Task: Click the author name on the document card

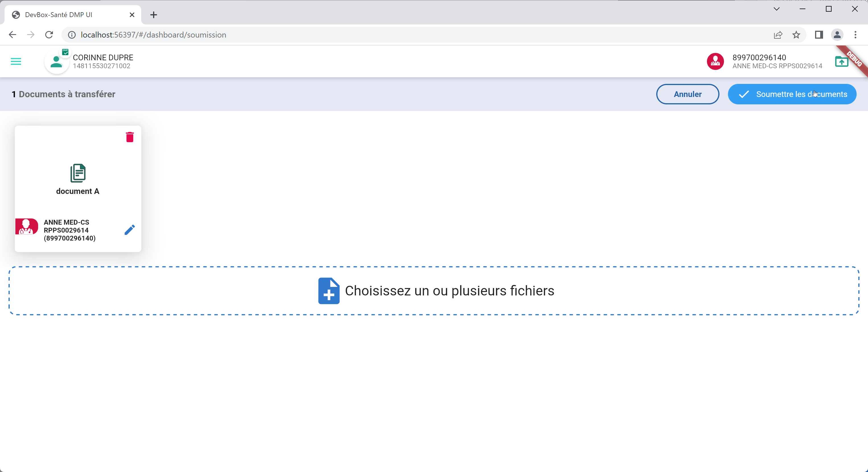Action: [x=70, y=230]
